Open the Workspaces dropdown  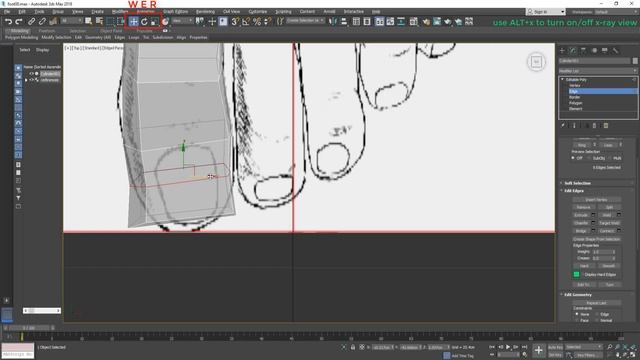[616, 12]
